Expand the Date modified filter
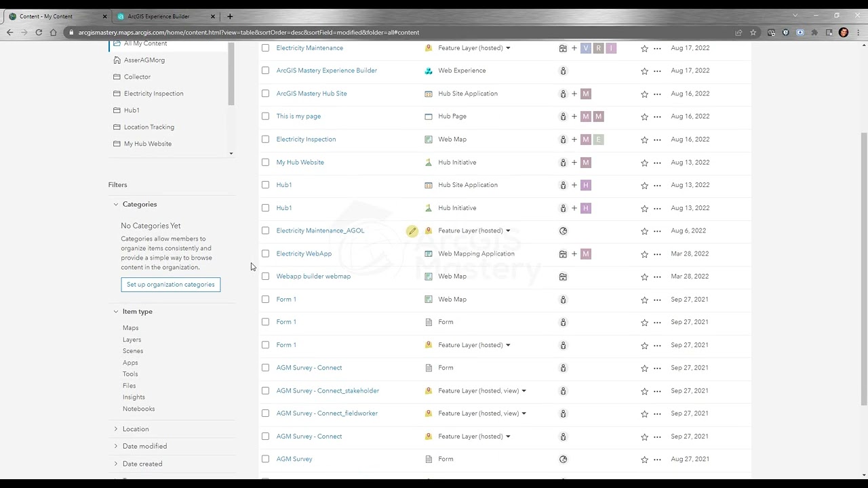 coord(116,446)
